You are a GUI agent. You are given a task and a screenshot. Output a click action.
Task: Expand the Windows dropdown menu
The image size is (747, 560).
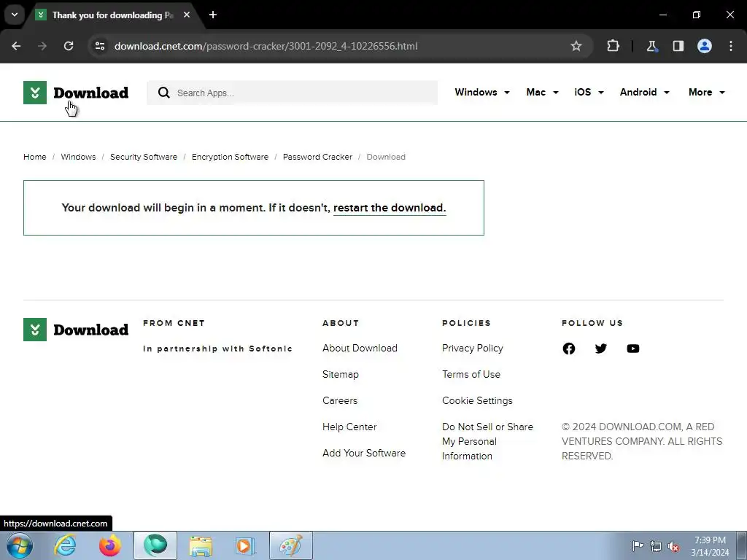tap(482, 93)
